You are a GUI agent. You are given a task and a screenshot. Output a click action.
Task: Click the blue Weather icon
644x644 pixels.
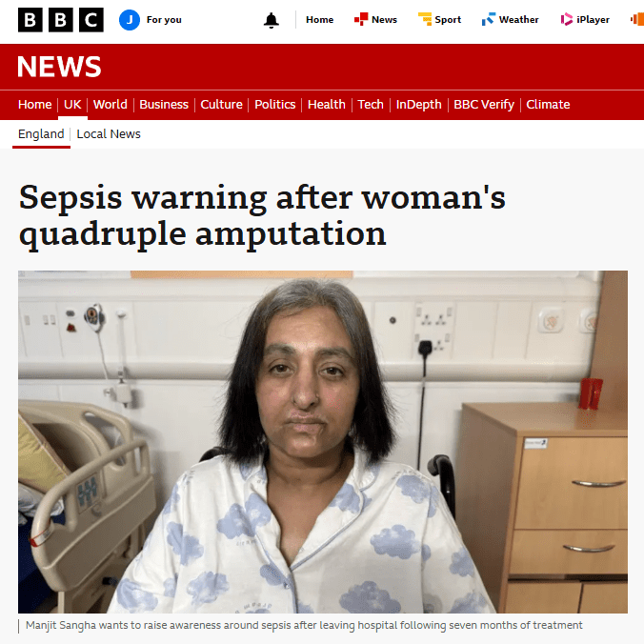click(489, 19)
